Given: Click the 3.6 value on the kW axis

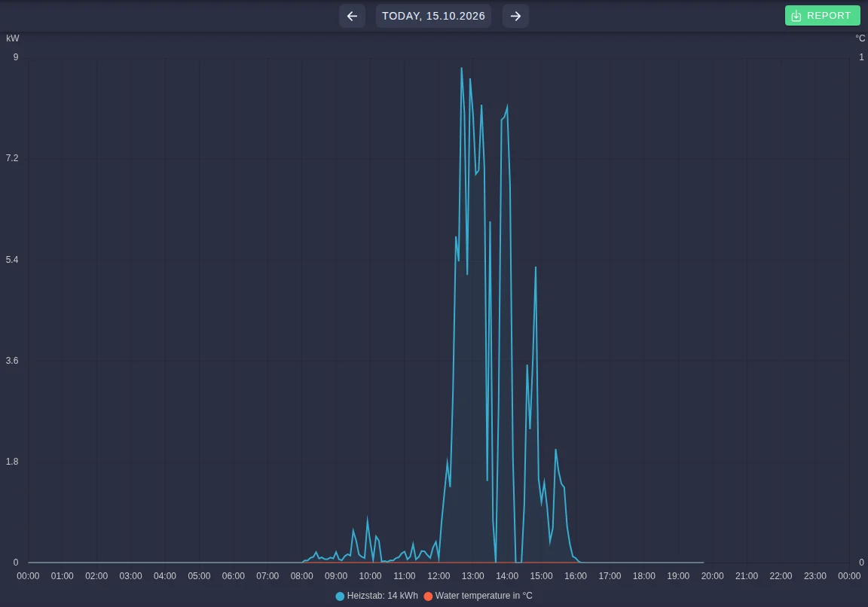Looking at the screenshot, I should [12, 361].
